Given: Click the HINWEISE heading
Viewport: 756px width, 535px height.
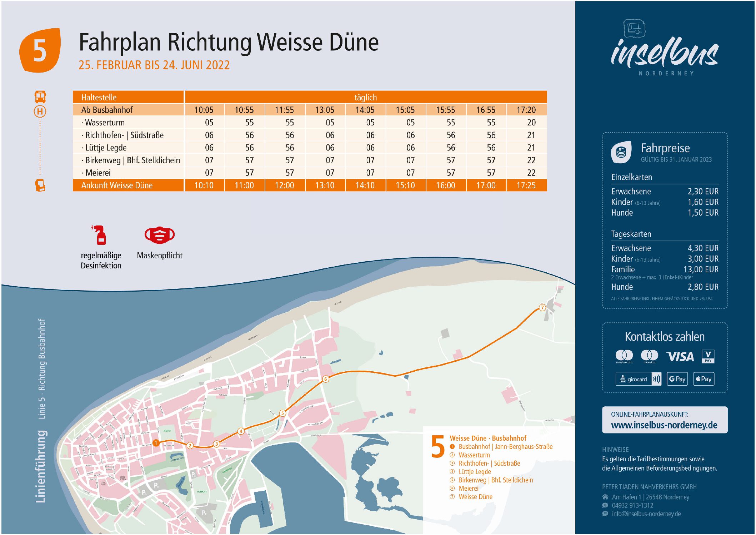Looking at the screenshot, I should 615,450.
